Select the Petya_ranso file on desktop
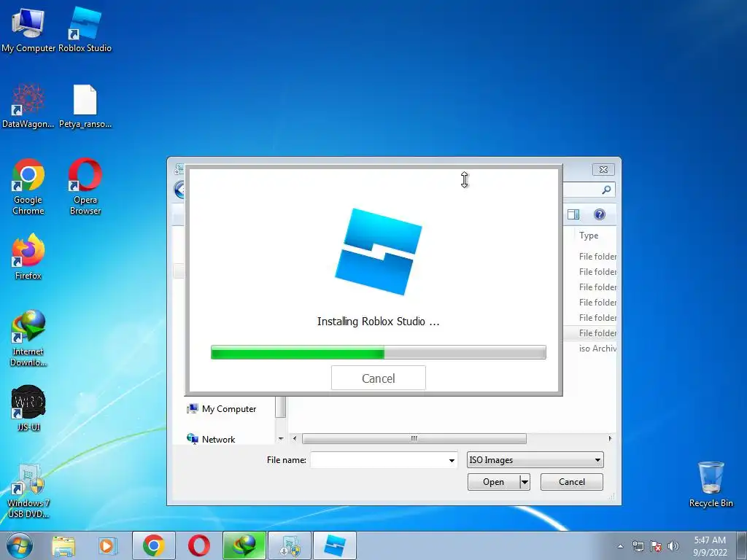Screen dimensions: 747x560 [85, 106]
